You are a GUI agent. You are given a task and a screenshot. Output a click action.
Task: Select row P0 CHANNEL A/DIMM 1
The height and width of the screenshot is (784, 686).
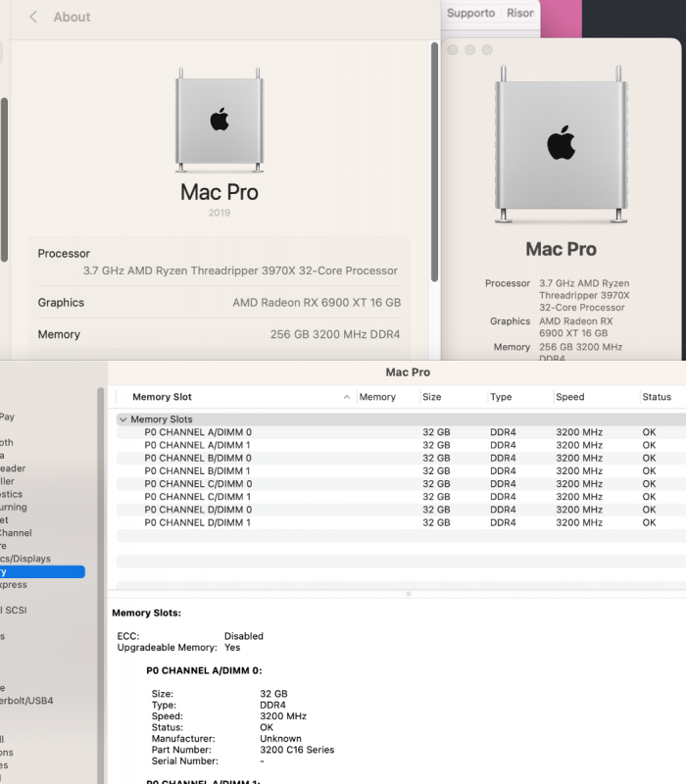[401, 445]
